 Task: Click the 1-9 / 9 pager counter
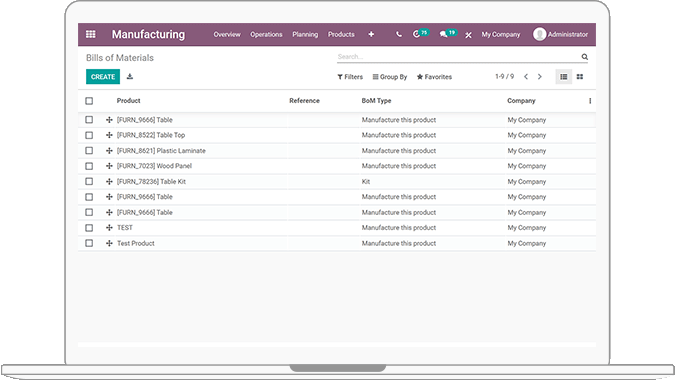[504, 77]
